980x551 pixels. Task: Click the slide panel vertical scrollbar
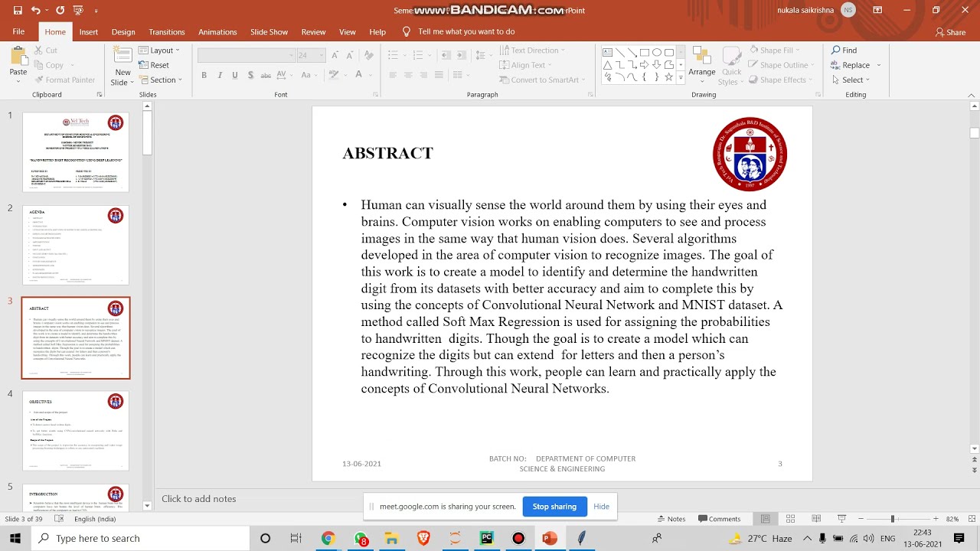pos(147,307)
